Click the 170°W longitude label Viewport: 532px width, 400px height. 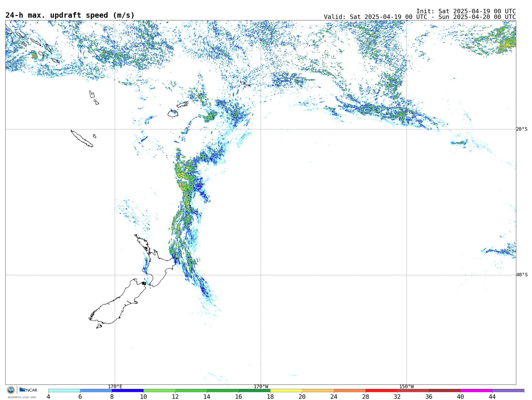click(x=261, y=386)
